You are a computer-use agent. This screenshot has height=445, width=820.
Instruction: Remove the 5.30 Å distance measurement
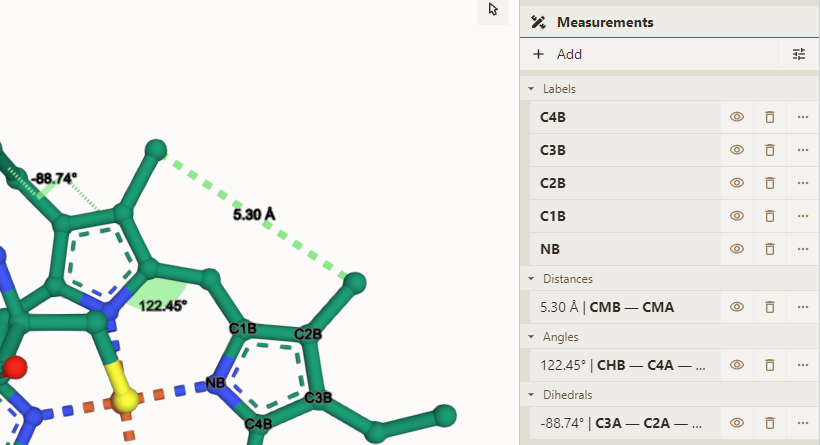[770, 307]
